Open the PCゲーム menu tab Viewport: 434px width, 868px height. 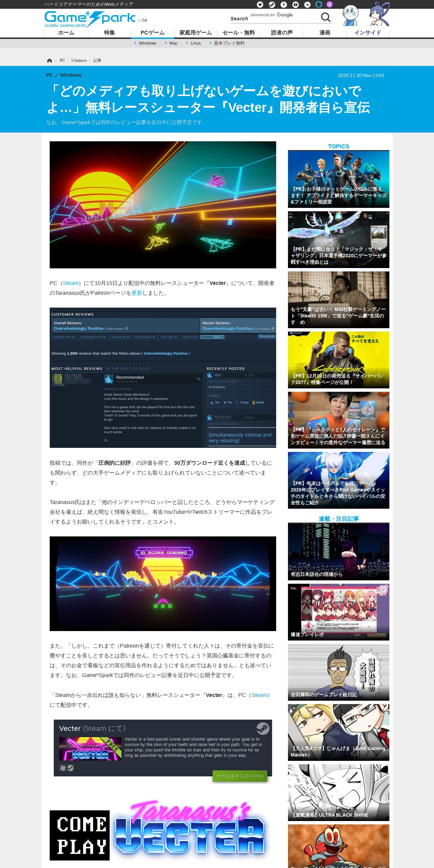tap(152, 33)
